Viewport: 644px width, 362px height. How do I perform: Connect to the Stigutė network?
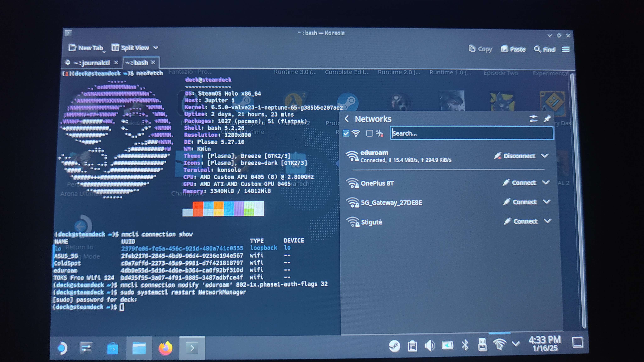click(521, 221)
